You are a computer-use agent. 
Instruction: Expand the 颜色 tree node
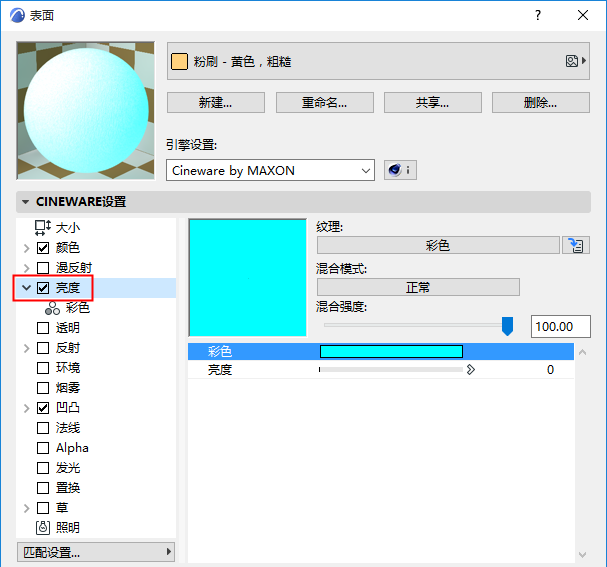coord(26,248)
